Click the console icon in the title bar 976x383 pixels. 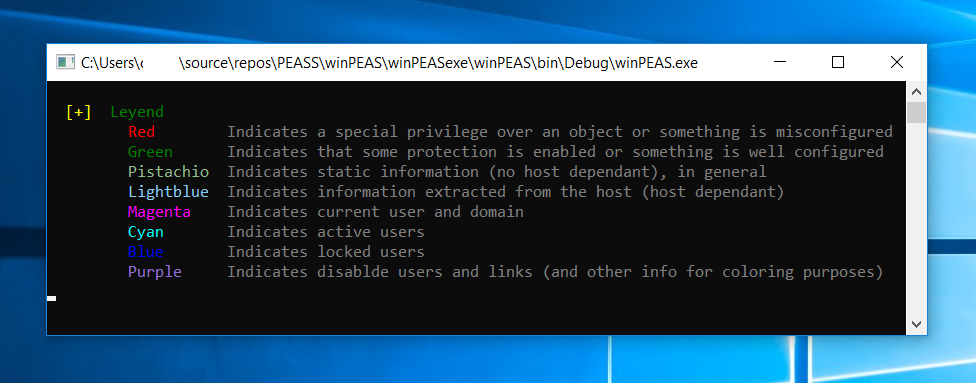(x=65, y=62)
